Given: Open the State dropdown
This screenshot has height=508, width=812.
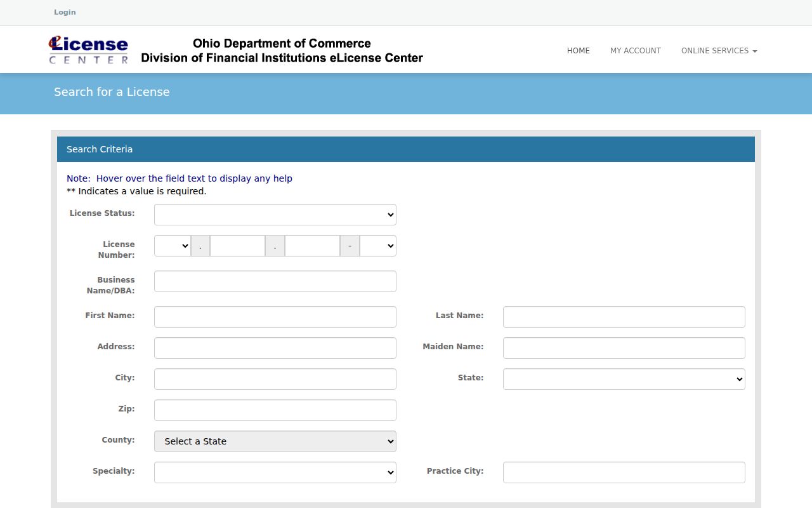Looking at the screenshot, I should coord(624,379).
